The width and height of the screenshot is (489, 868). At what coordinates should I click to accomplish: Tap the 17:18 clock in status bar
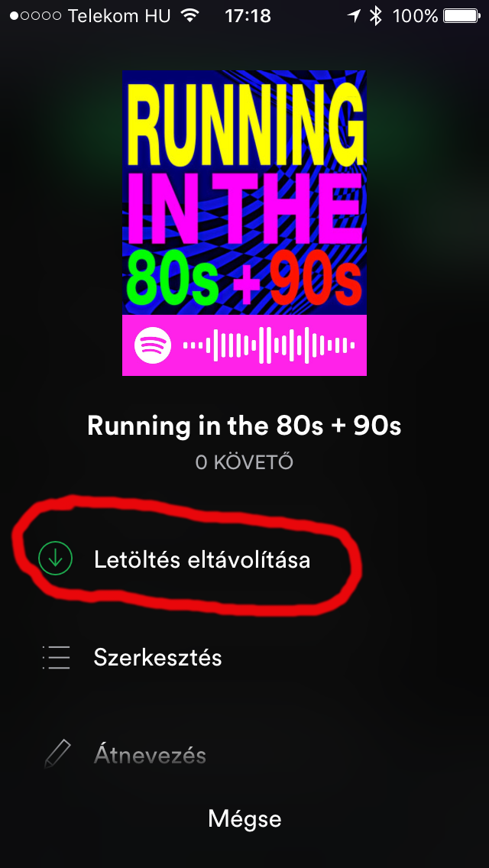[248, 16]
